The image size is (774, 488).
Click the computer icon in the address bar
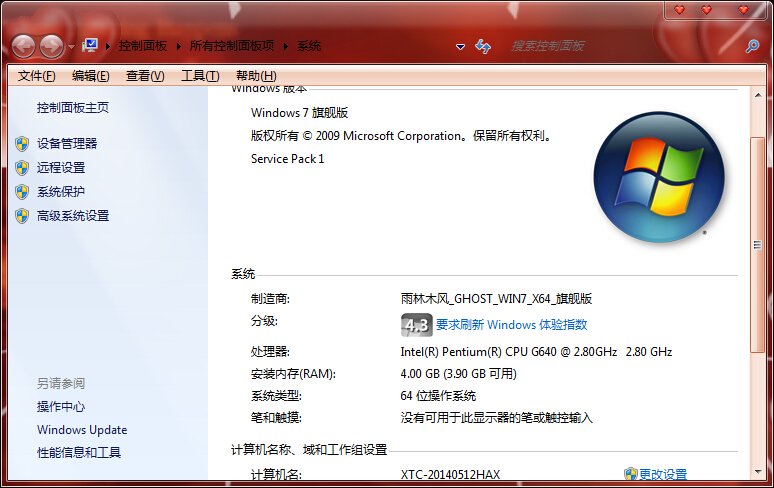point(90,46)
